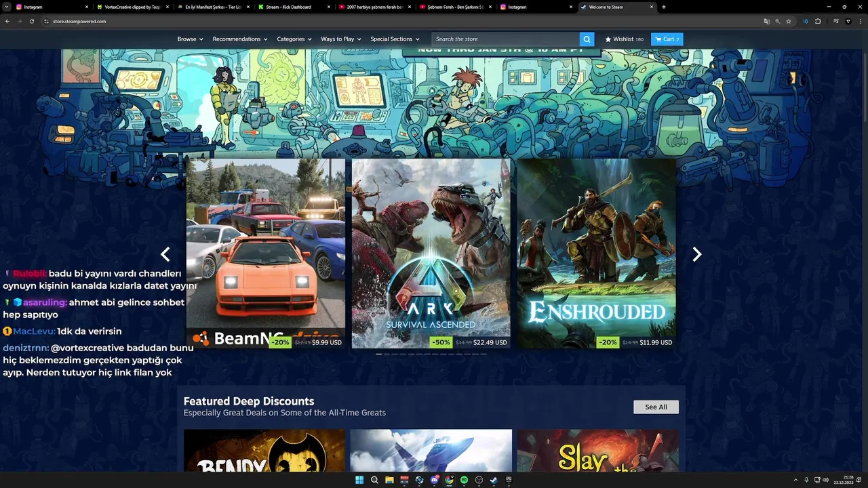Click chat username asaruling

tap(45, 302)
